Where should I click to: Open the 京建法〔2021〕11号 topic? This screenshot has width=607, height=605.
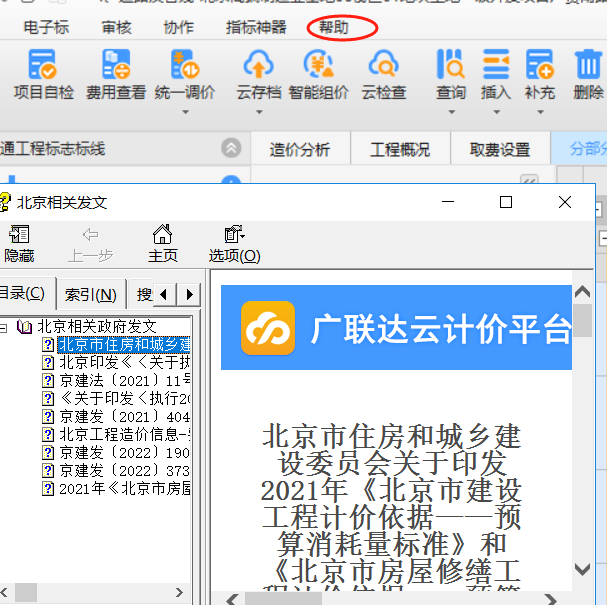click(125, 380)
